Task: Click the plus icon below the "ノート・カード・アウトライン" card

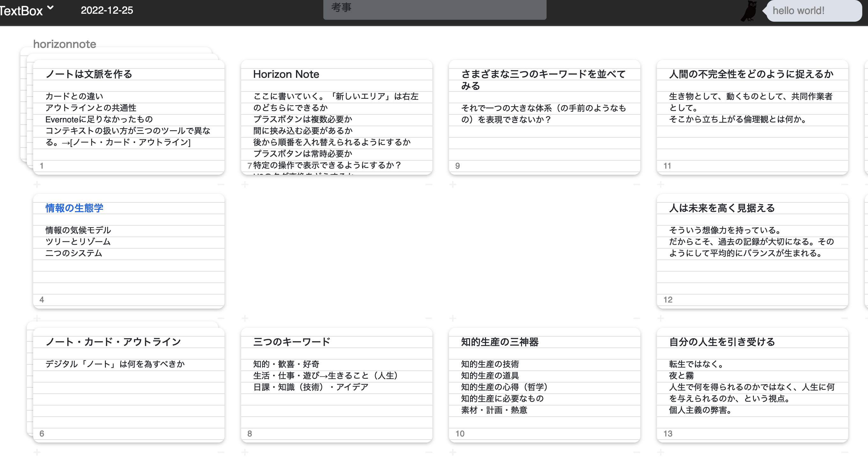Action: point(37,452)
